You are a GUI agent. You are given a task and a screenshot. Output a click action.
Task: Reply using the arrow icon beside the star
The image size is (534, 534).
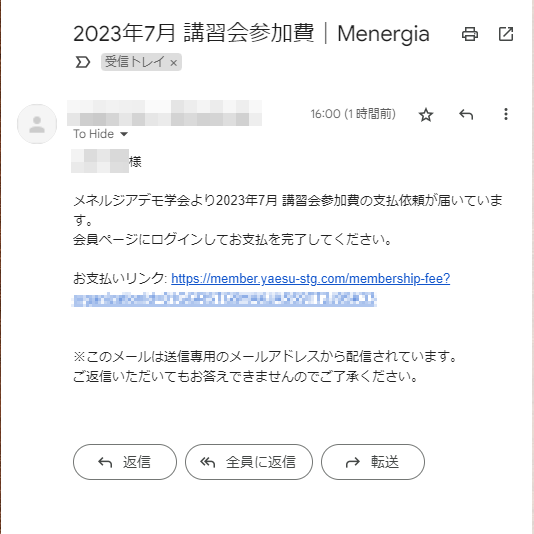pos(466,114)
